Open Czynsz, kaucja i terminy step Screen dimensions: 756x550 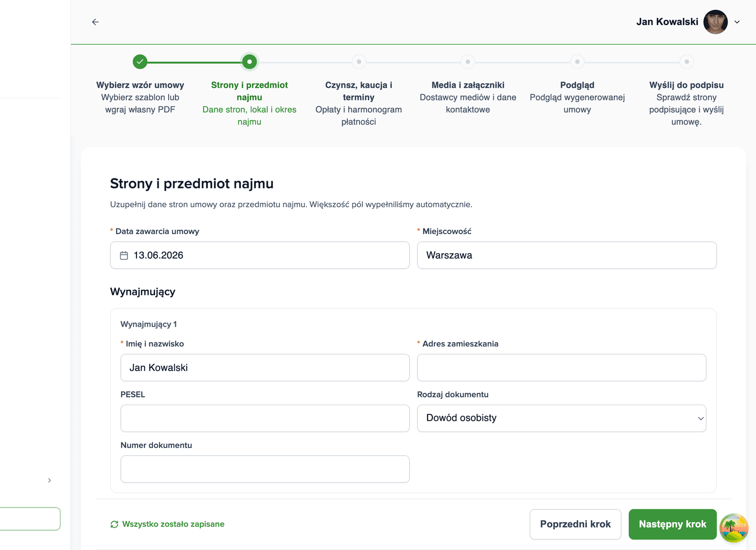pyautogui.click(x=359, y=91)
